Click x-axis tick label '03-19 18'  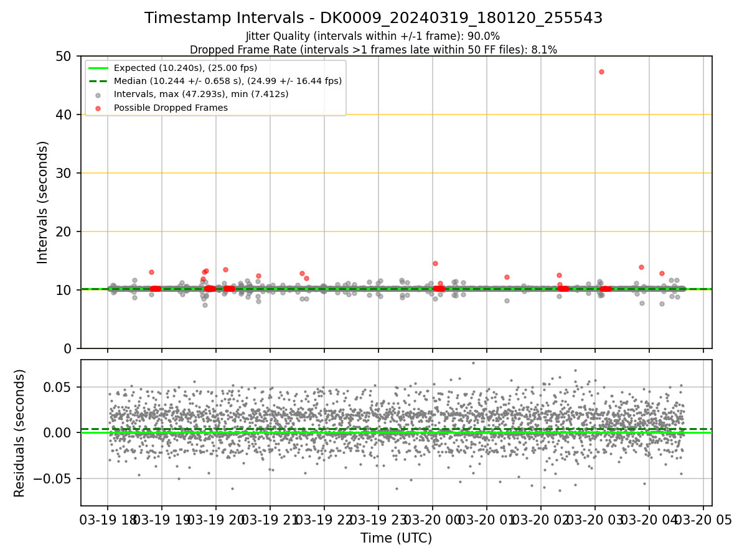pyautogui.click(x=108, y=519)
